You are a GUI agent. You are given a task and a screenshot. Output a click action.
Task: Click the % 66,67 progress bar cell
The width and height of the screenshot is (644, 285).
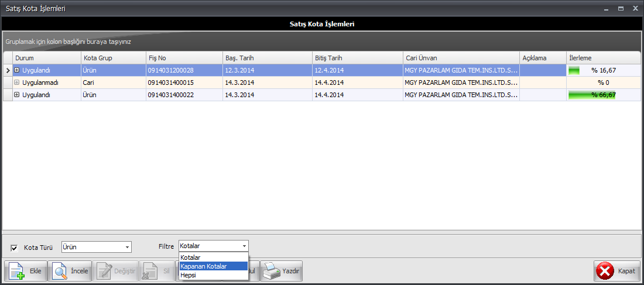coord(604,95)
